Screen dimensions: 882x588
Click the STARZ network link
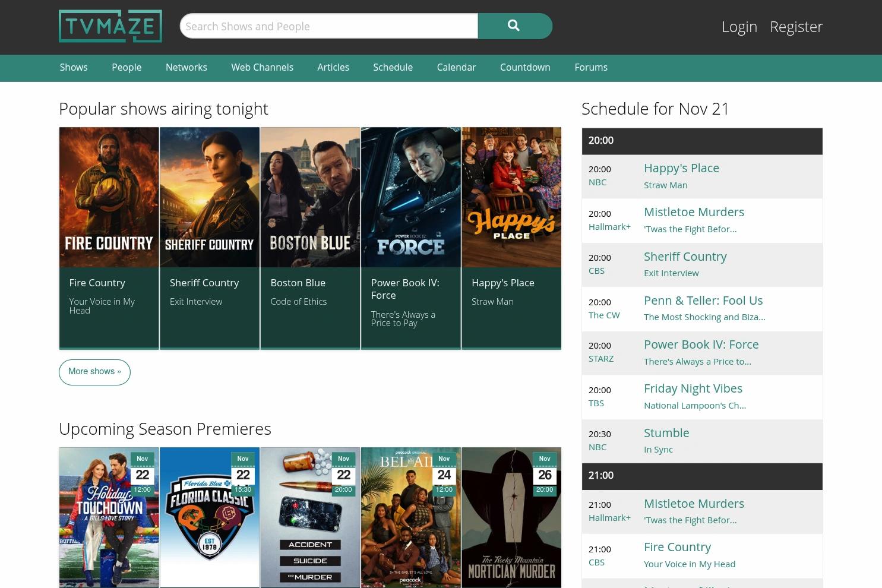pyautogui.click(x=601, y=359)
